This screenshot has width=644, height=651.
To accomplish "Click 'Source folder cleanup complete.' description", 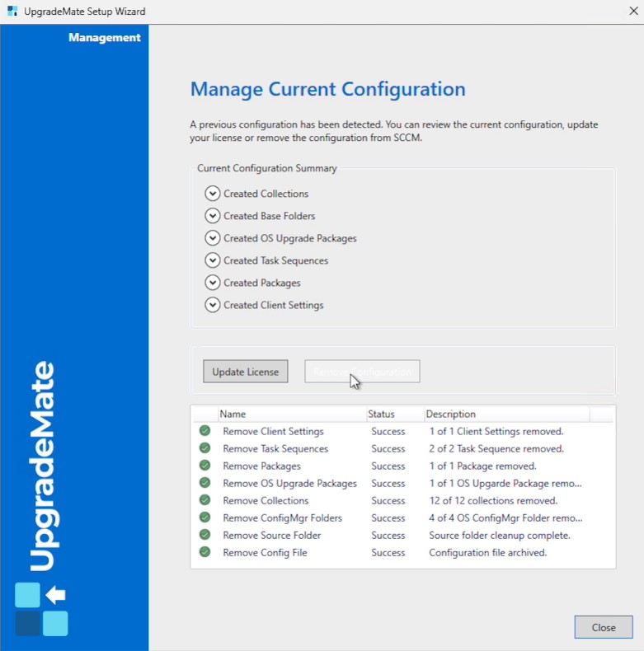I will [500, 536].
